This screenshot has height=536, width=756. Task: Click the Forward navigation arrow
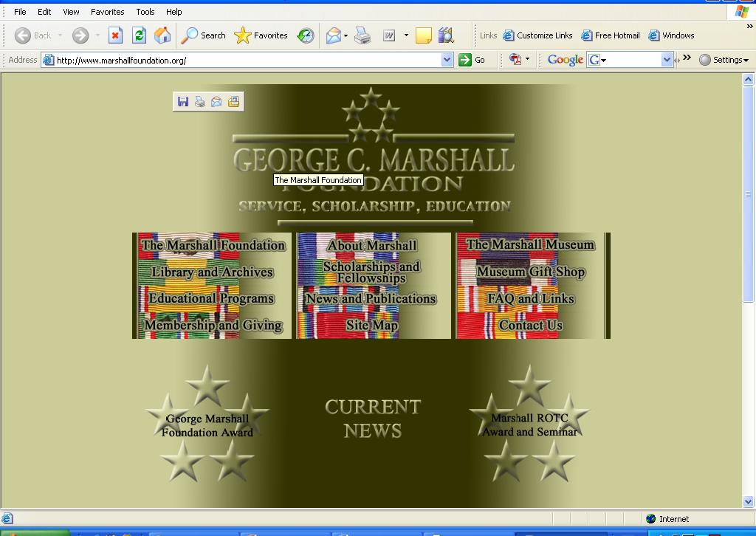click(x=80, y=35)
